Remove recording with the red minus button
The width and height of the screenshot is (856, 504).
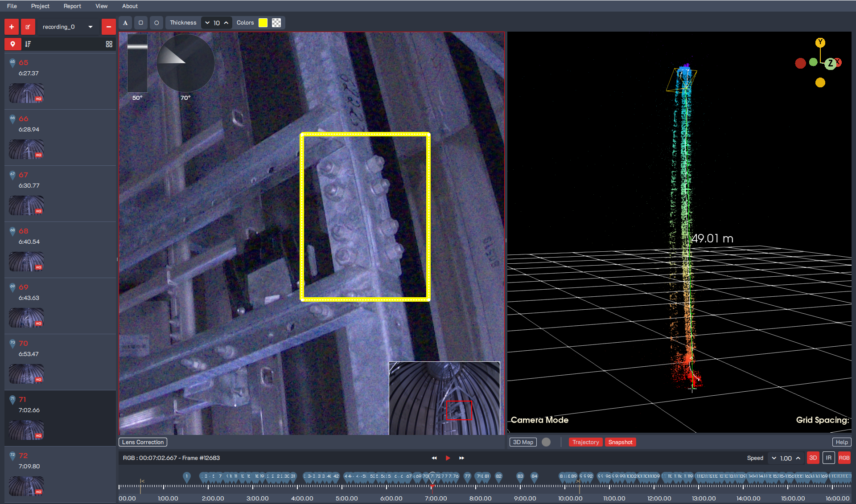(108, 27)
